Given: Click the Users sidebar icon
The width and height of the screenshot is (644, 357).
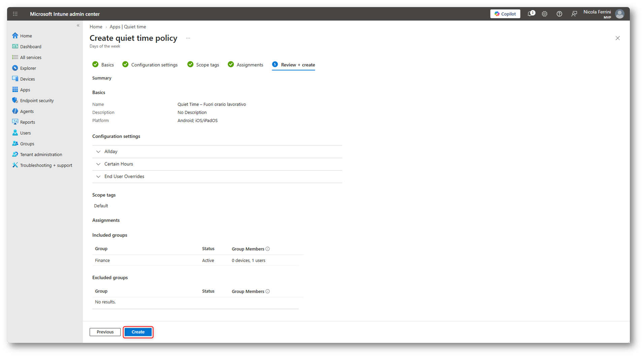Looking at the screenshot, I should pyautogui.click(x=15, y=132).
